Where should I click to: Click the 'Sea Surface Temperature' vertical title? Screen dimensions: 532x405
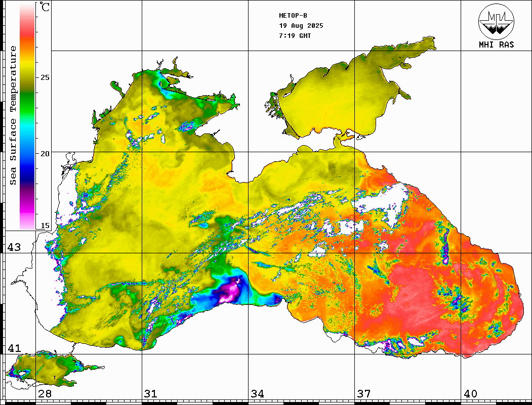point(13,115)
